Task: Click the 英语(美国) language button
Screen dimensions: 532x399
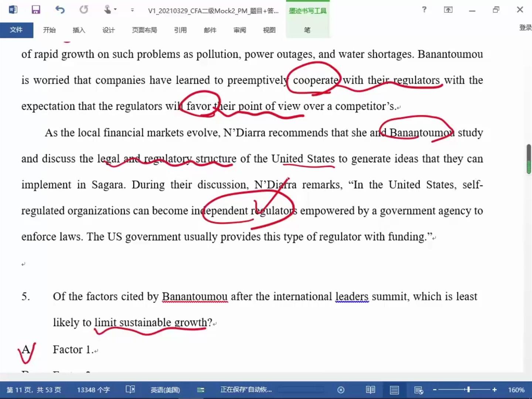Action: 165,390
